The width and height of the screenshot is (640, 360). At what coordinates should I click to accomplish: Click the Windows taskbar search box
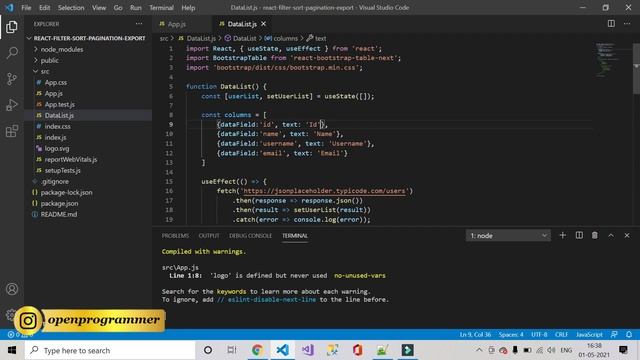click(110, 350)
